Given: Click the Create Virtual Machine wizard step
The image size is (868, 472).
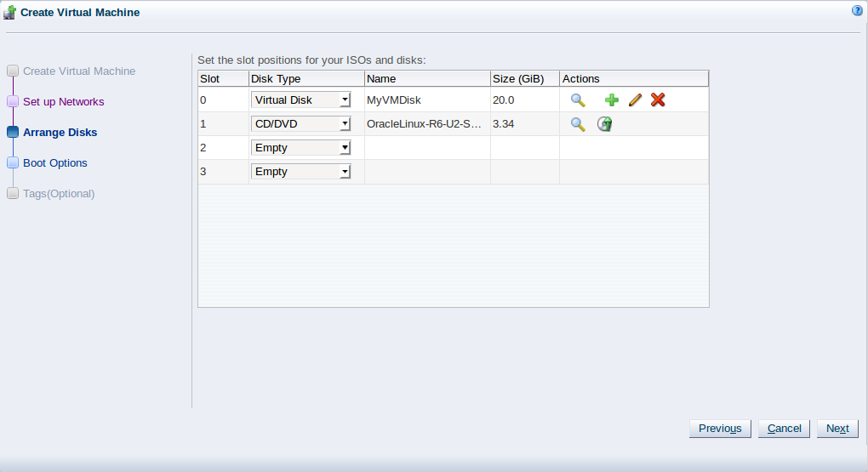Looking at the screenshot, I should coord(79,71).
